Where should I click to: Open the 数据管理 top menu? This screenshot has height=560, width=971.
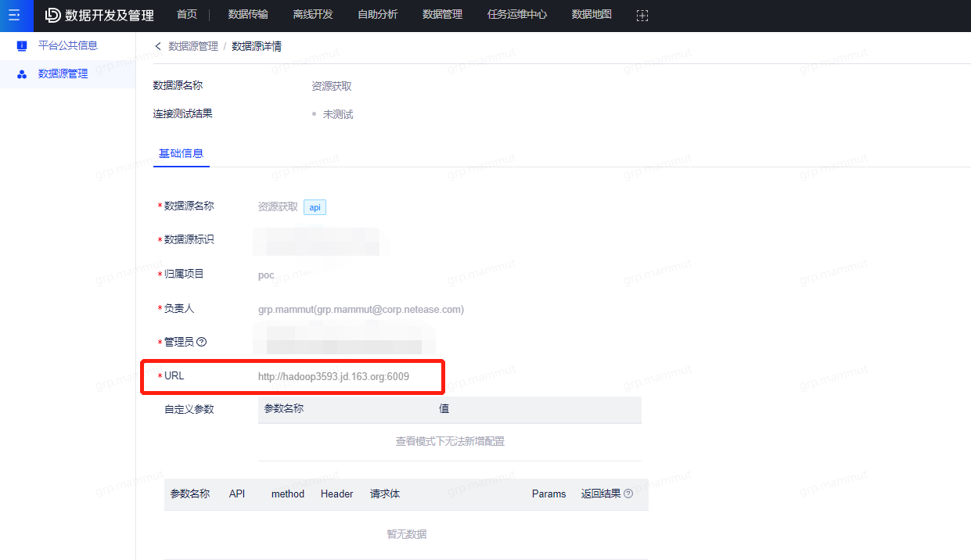pyautogui.click(x=442, y=15)
